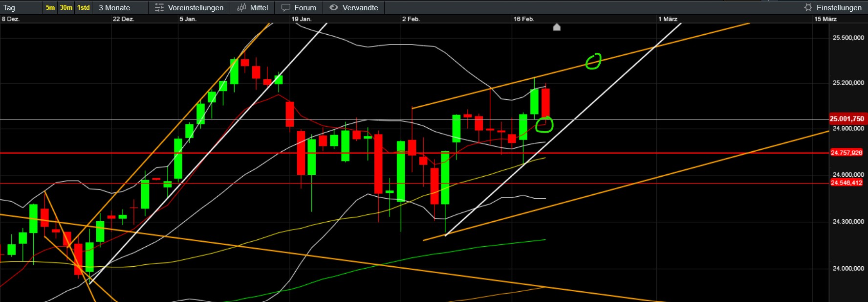Switch to the 30m interval

66,7
